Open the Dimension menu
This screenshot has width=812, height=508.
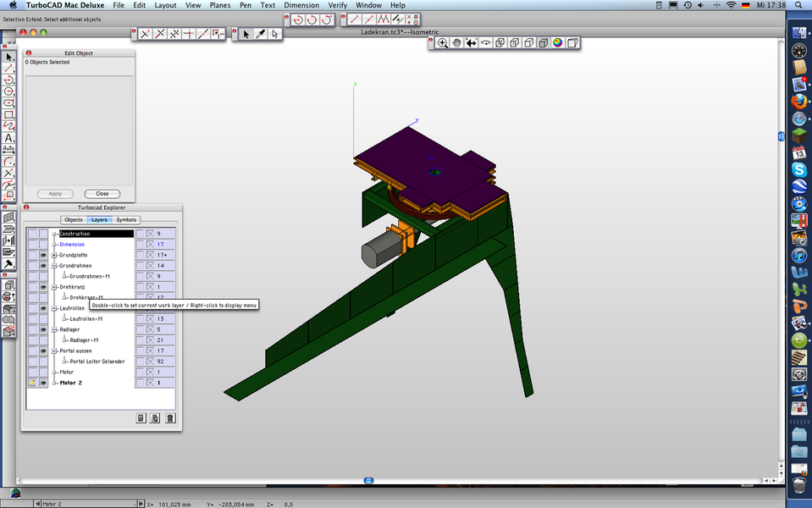click(301, 5)
